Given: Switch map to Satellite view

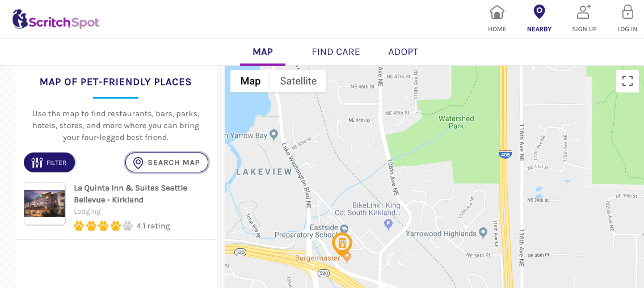Looking at the screenshot, I should [298, 81].
